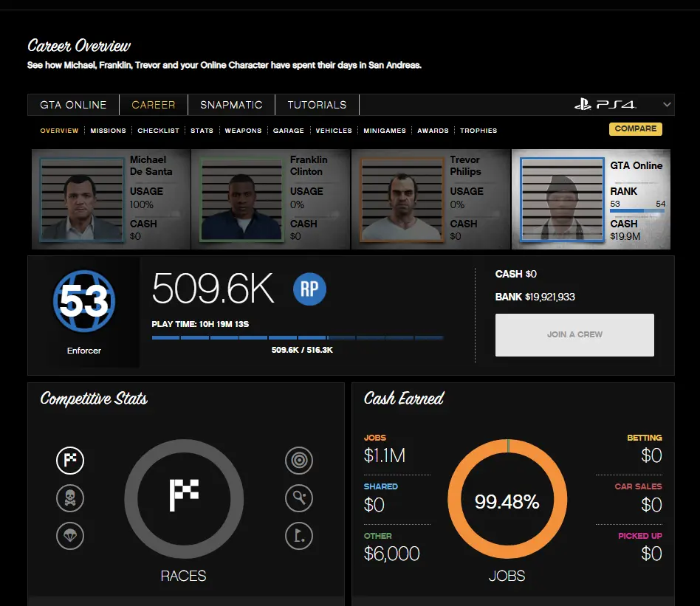700x606 pixels.
Task: Open the CHECKLIST section
Action: [158, 131]
